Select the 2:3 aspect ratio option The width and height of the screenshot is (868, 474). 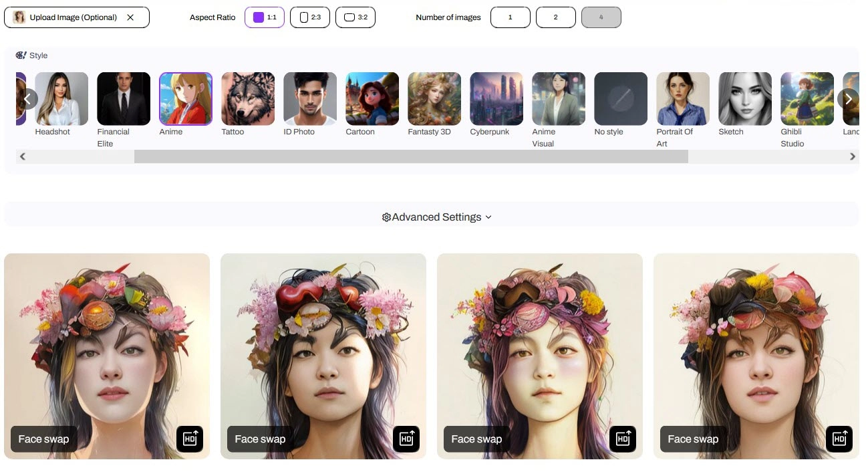pos(310,17)
